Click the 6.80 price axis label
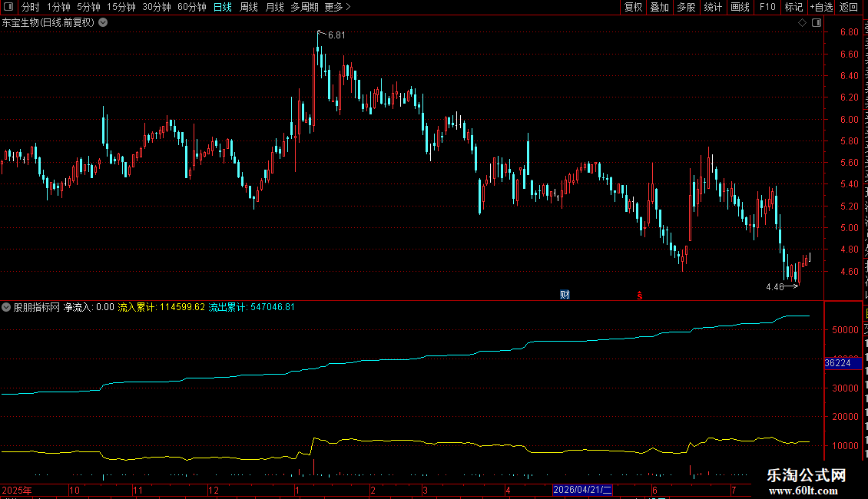Viewport: 868px width, 499px height. tap(849, 32)
